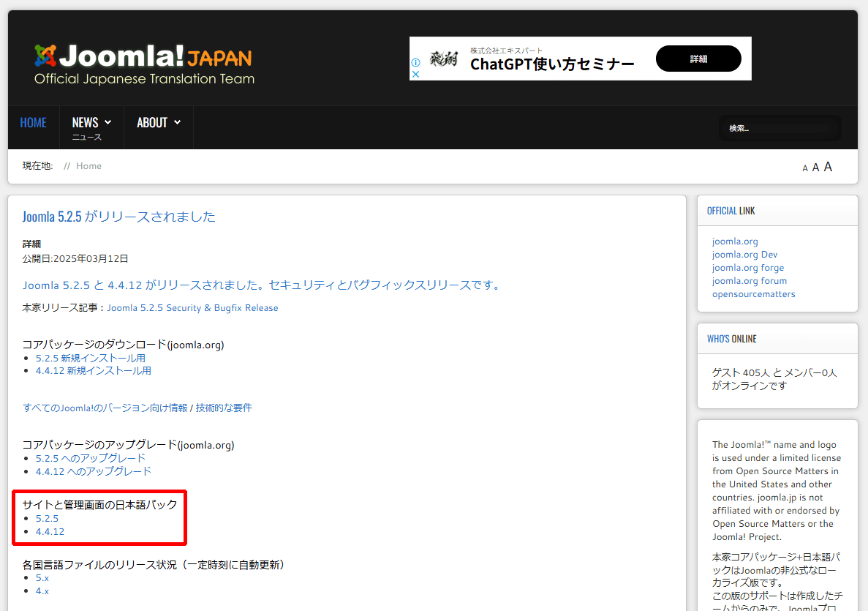This screenshot has height=611, width=868.
Task: Click the 詳細 button in the ad
Action: point(698,59)
